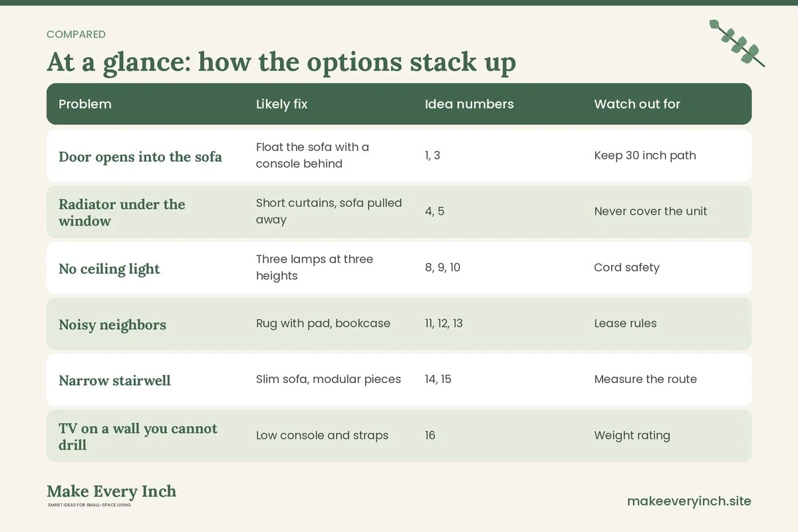Click the Door opens into the sofa row

click(399, 156)
